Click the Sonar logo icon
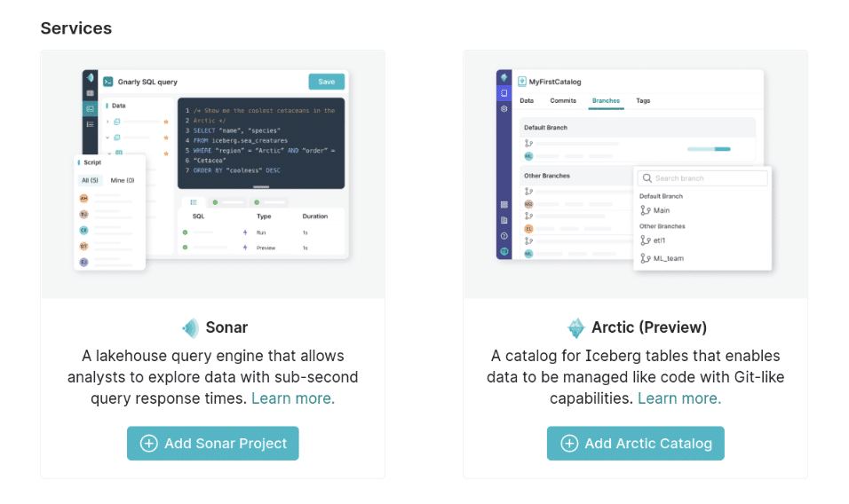 [x=191, y=327]
